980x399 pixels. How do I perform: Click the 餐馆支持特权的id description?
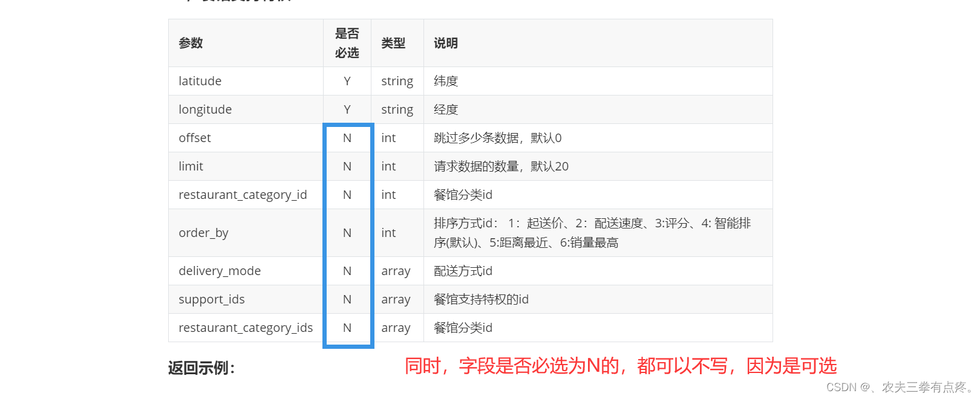tap(482, 299)
